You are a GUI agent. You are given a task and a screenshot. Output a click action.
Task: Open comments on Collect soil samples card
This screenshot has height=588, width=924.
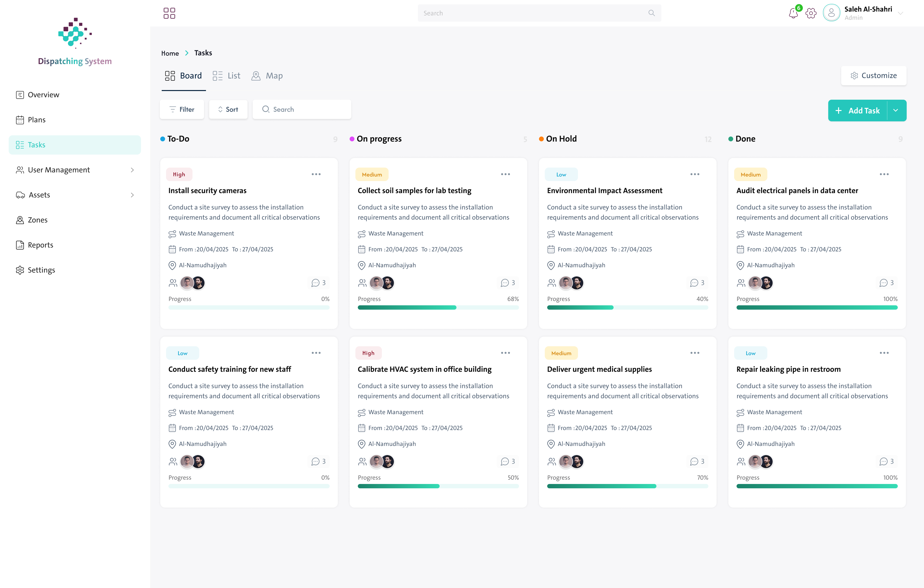pos(508,283)
